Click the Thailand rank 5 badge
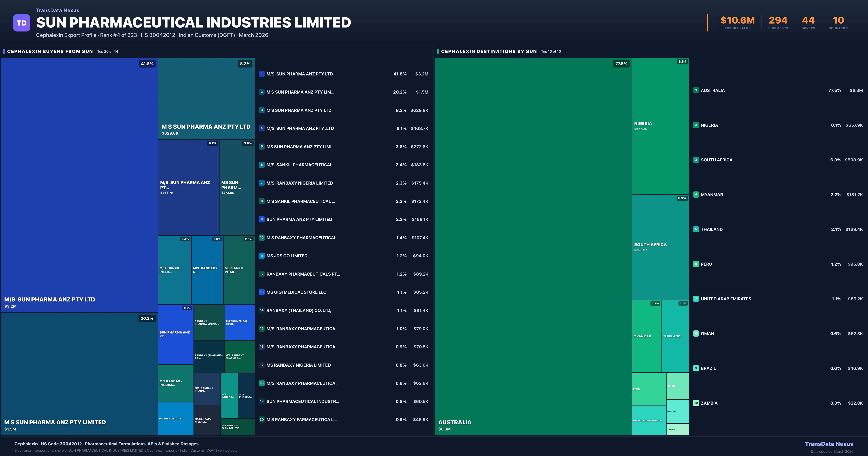 [x=696, y=229]
